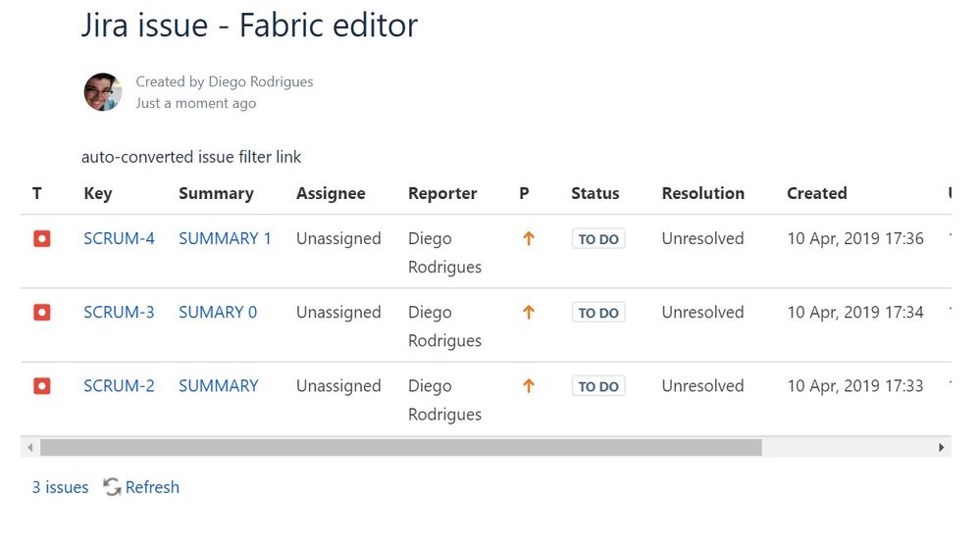980x547 pixels.
Task: Click the left arrow of the horizontal scrollbar
Action: [30, 447]
